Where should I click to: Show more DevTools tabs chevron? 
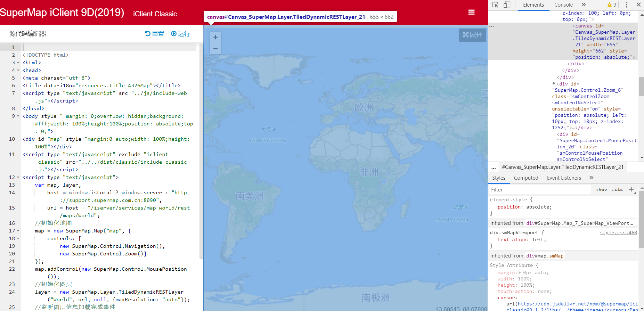point(584,5)
